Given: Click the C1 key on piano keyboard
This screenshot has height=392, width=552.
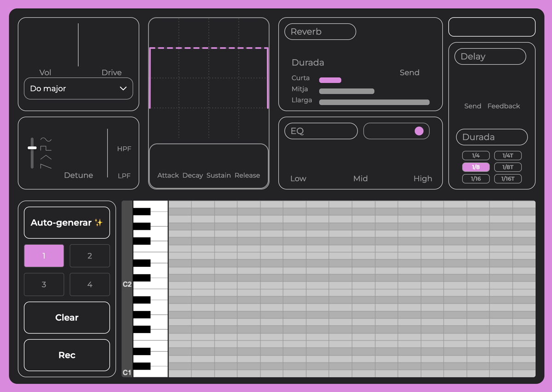Looking at the screenshot, I should (x=159, y=372).
